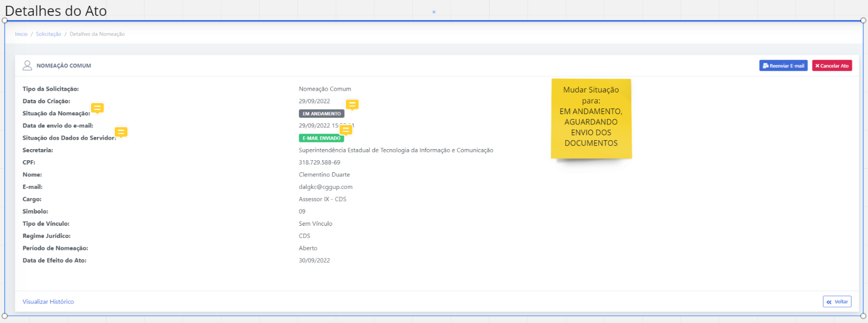Click the E-MAIL ENVIADO green badge
This screenshot has height=323, width=868.
tap(321, 138)
